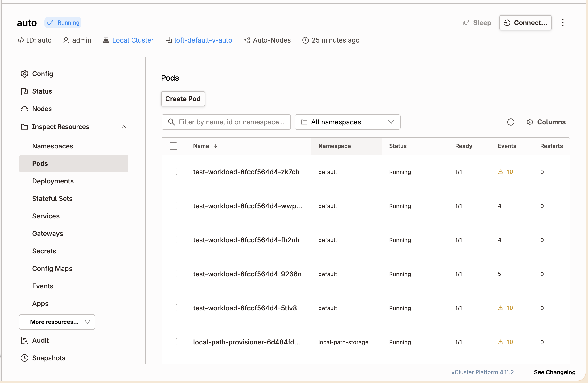Click the Status flag icon
The width and height of the screenshot is (588, 383).
point(25,91)
